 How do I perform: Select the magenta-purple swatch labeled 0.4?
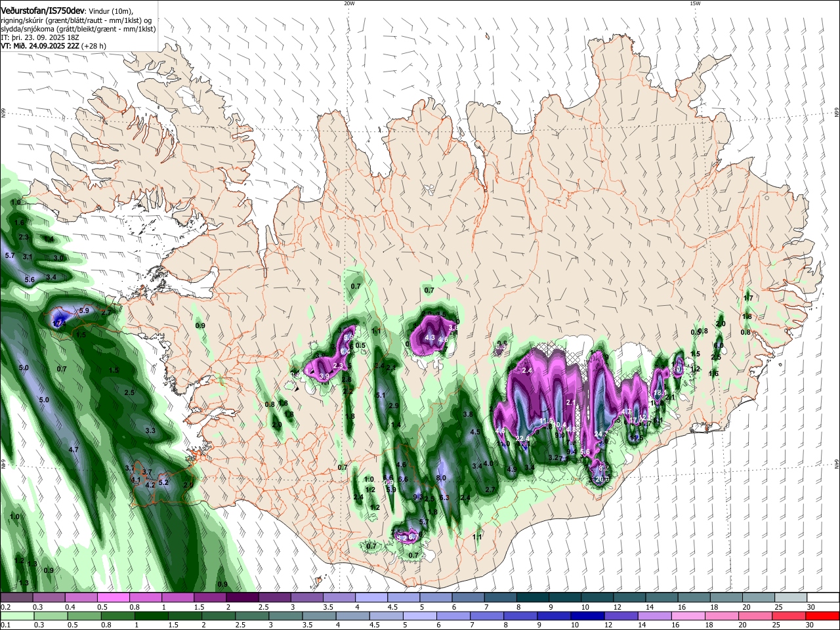(81, 597)
